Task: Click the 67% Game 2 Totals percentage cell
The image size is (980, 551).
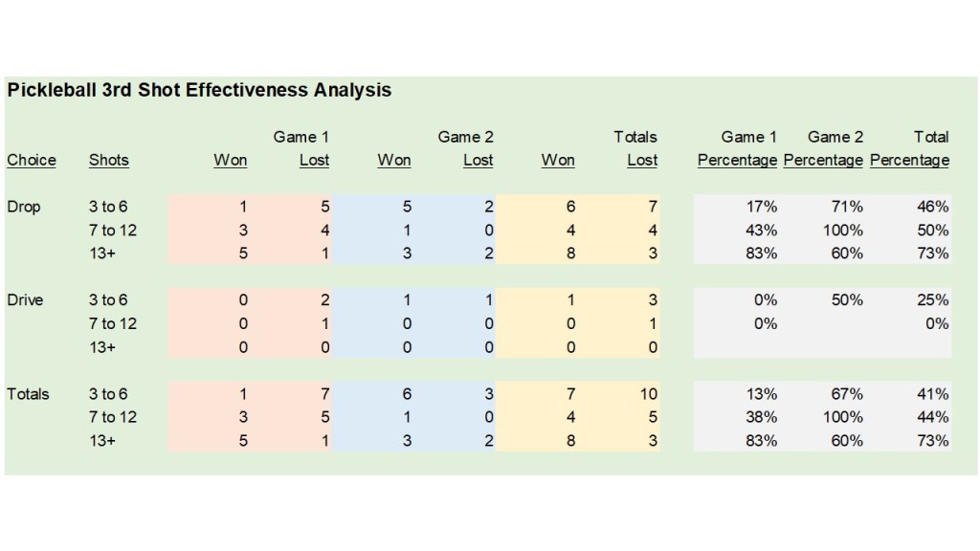Action: pyautogui.click(x=848, y=394)
